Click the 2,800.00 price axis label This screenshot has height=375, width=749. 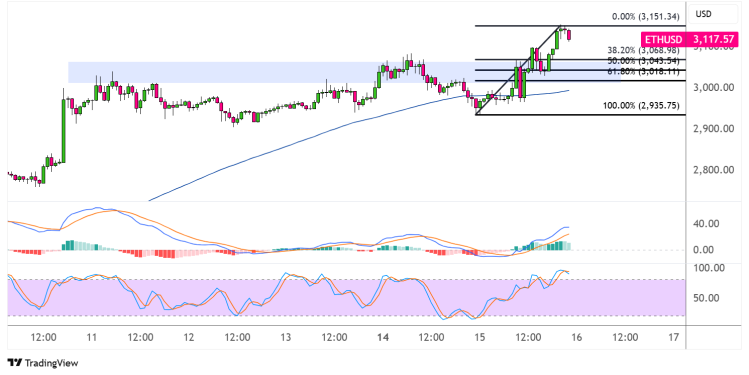coord(714,170)
